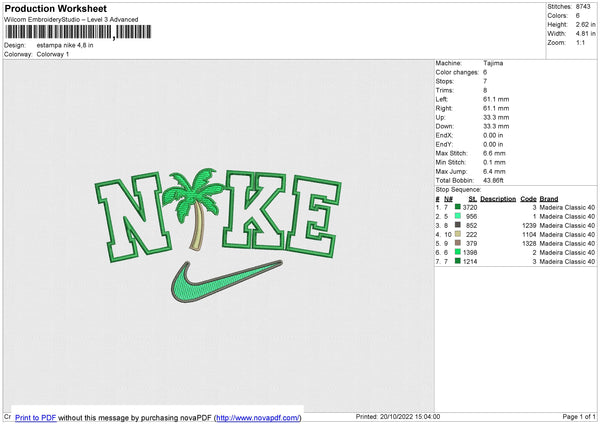
Task: Select the Right label
Action: pos(444,108)
